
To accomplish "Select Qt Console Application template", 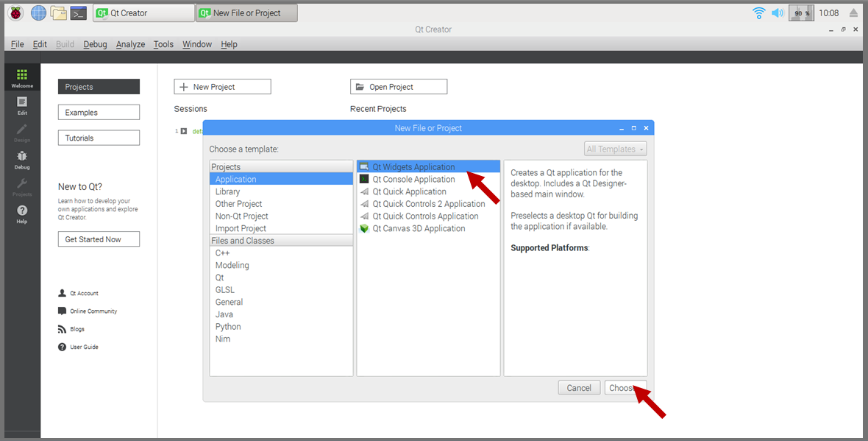I will [x=428, y=179].
